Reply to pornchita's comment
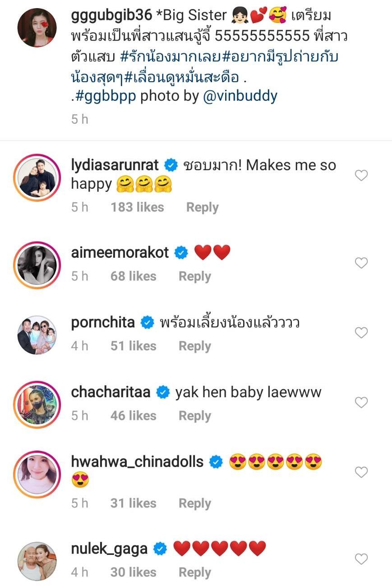The height and width of the screenshot is (586, 392). tap(194, 346)
